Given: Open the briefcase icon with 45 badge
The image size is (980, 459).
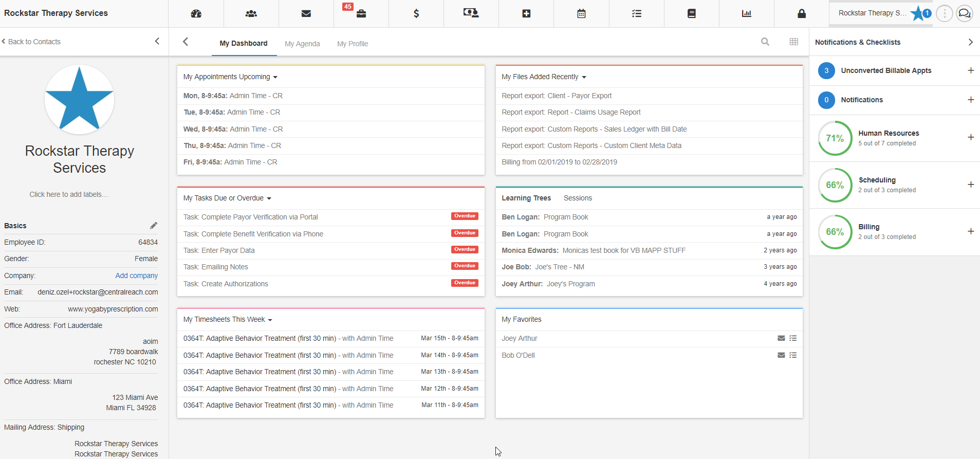Looking at the screenshot, I should coord(361,13).
